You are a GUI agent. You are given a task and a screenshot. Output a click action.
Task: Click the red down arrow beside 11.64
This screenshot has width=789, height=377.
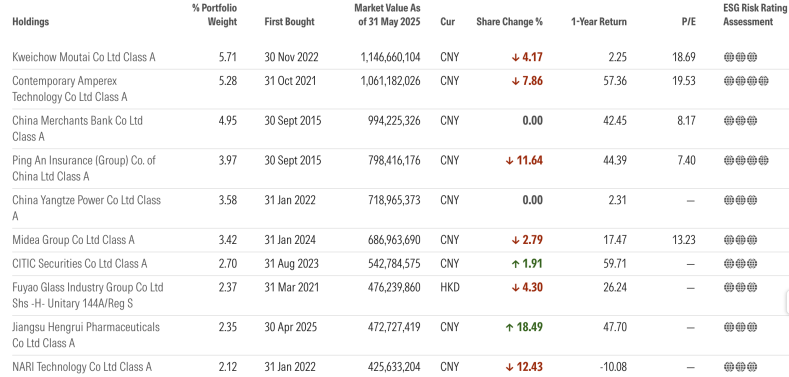pos(509,161)
